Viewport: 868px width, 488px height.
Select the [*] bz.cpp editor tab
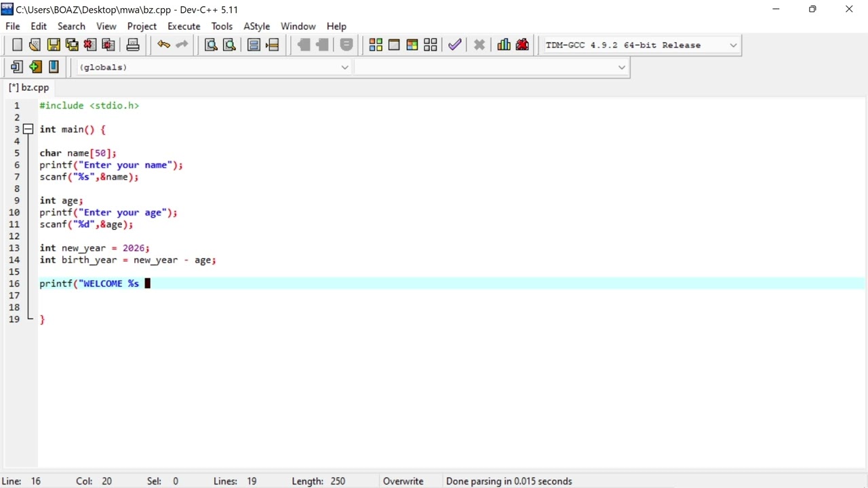(28, 87)
